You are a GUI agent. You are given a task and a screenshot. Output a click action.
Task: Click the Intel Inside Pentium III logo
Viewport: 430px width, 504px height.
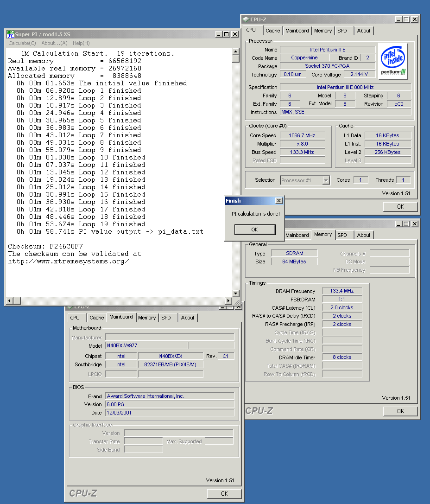coord(393,61)
